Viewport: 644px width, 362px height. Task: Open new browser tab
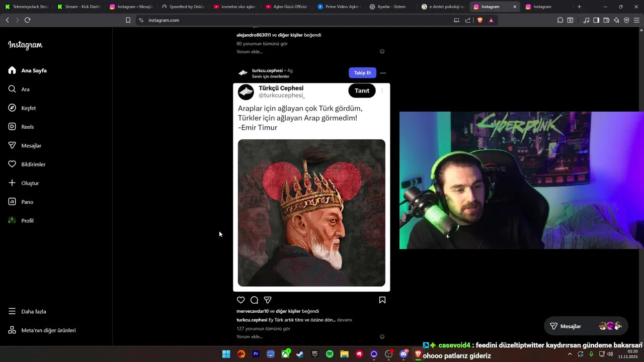pos(579,7)
